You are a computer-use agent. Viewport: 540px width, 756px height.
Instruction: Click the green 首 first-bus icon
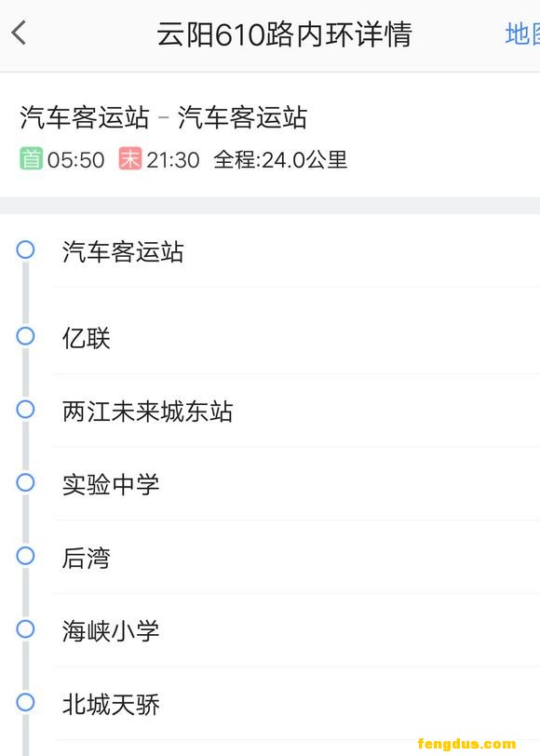[27, 159]
